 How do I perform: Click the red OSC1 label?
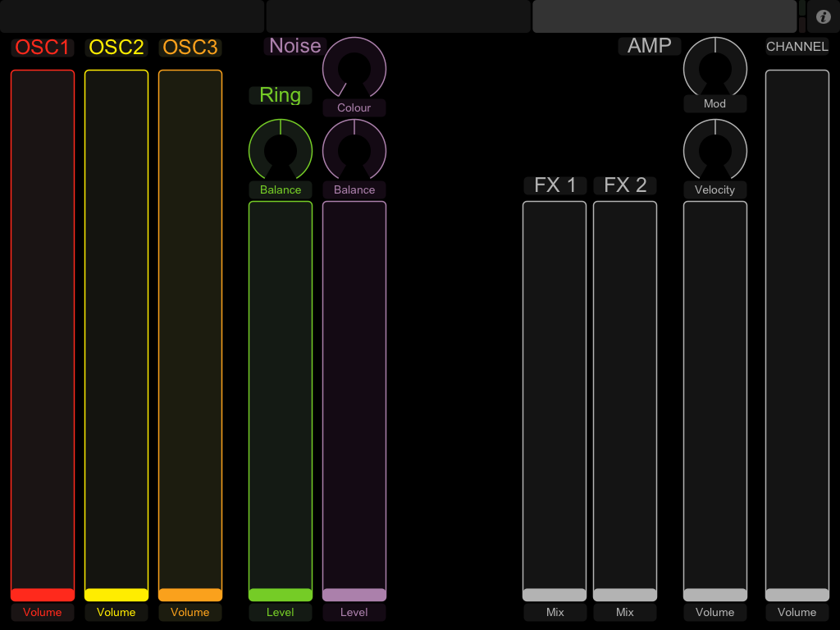tap(43, 48)
